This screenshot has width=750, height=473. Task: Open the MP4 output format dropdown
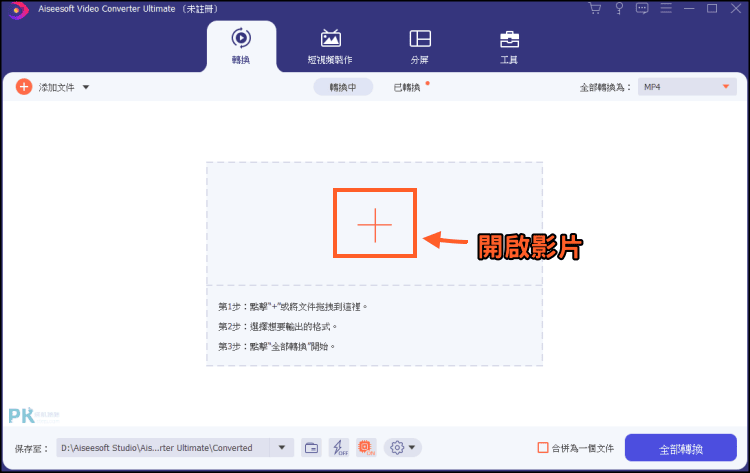[687, 87]
